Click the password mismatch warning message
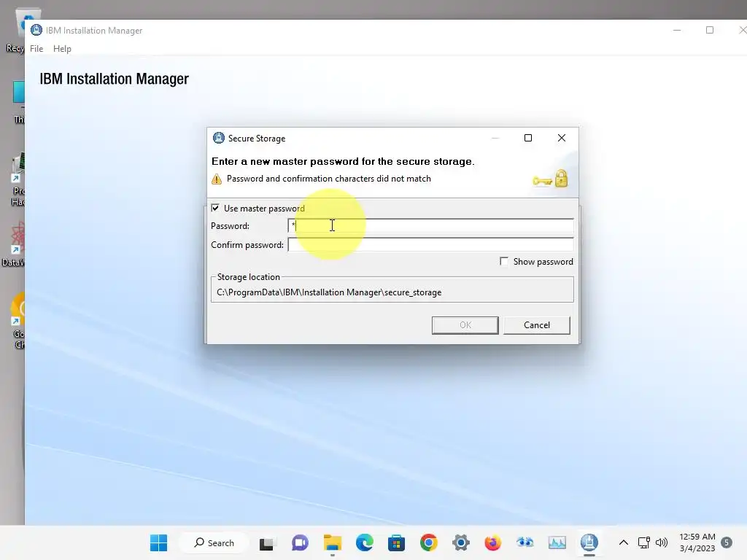Viewport: 747px width, 560px height. (329, 179)
